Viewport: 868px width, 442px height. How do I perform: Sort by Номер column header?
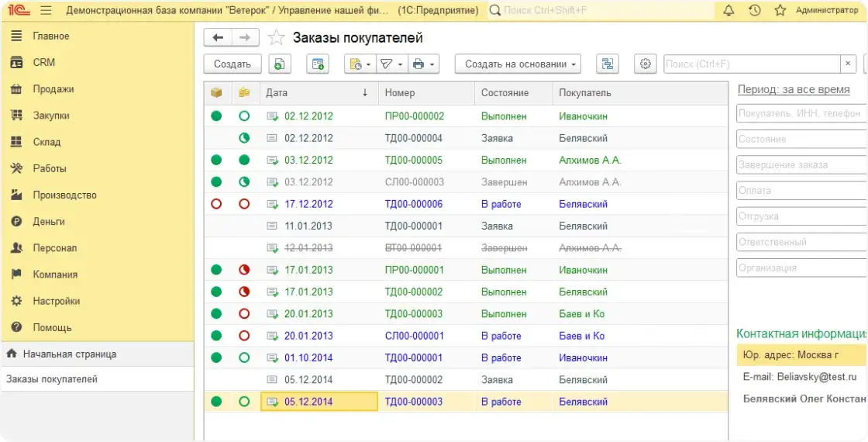(426, 93)
